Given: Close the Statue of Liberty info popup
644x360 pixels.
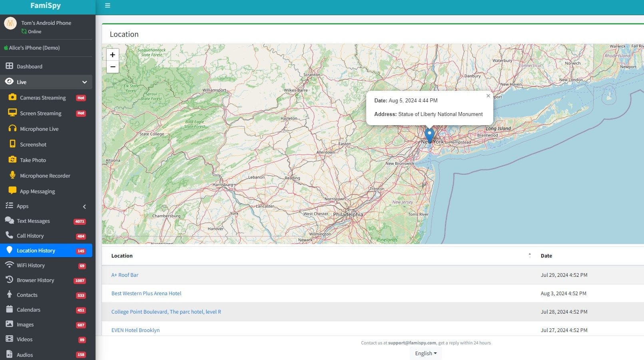Looking at the screenshot, I should pos(488,96).
